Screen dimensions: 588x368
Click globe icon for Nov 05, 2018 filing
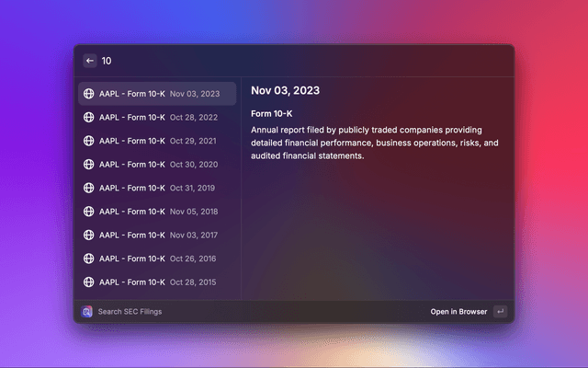pyautogui.click(x=88, y=212)
